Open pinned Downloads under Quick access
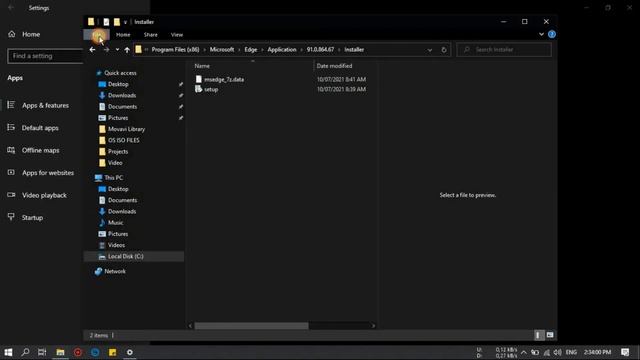 point(122,95)
